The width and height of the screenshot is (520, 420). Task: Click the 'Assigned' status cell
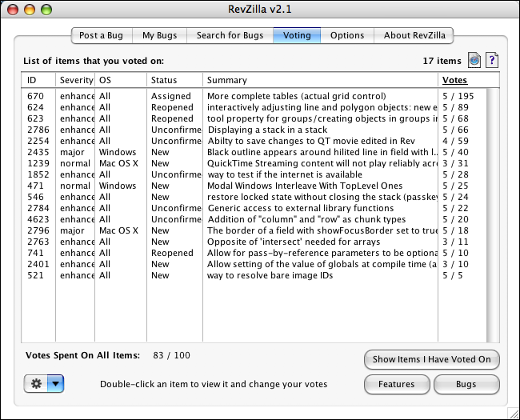[170, 96]
